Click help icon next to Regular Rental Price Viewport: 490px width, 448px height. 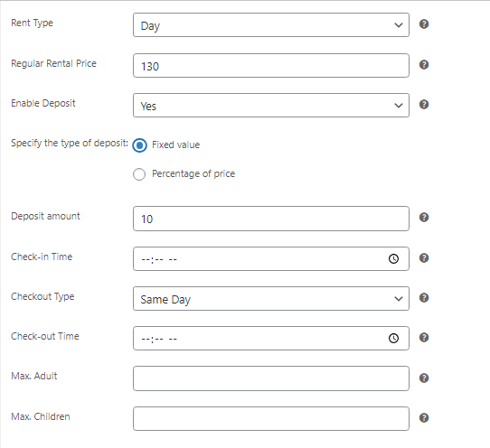[424, 65]
